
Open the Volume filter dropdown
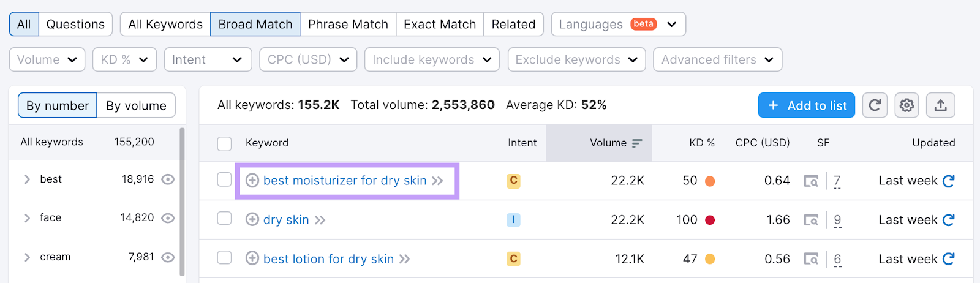47,59
